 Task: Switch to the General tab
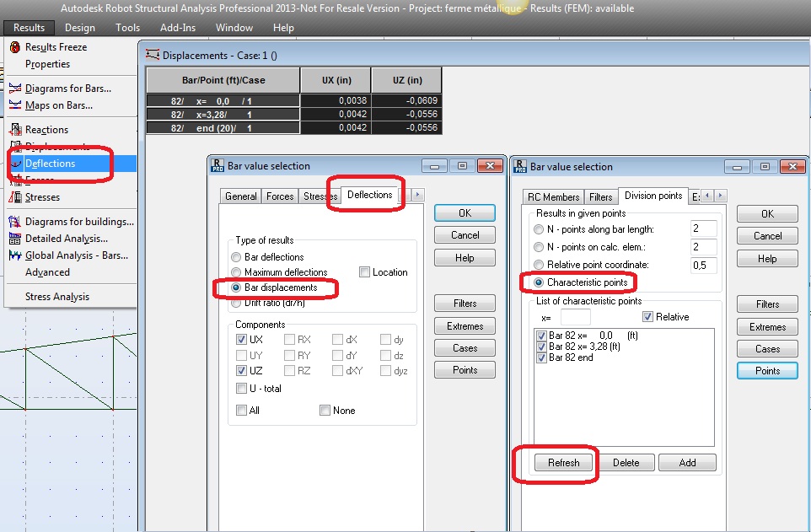point(240,196)
